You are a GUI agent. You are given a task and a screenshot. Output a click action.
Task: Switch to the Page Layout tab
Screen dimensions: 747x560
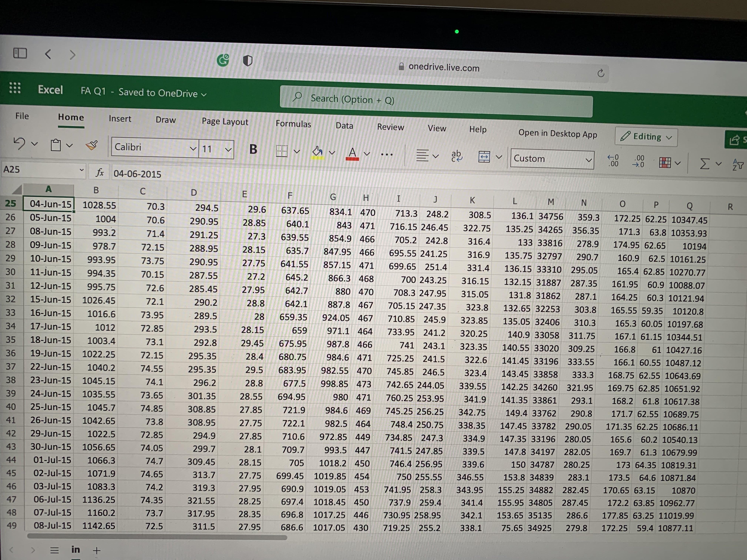tap(225, 122)
